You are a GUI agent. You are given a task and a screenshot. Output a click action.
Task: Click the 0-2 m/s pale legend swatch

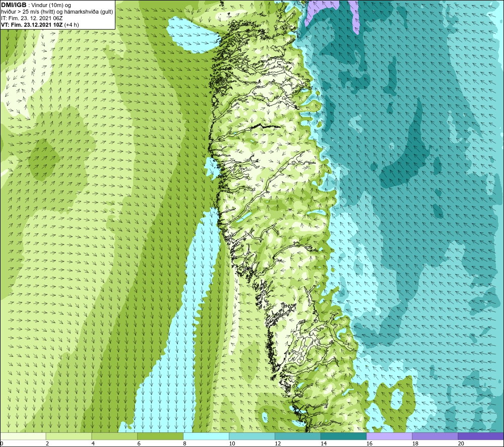(x=23, y=436)
